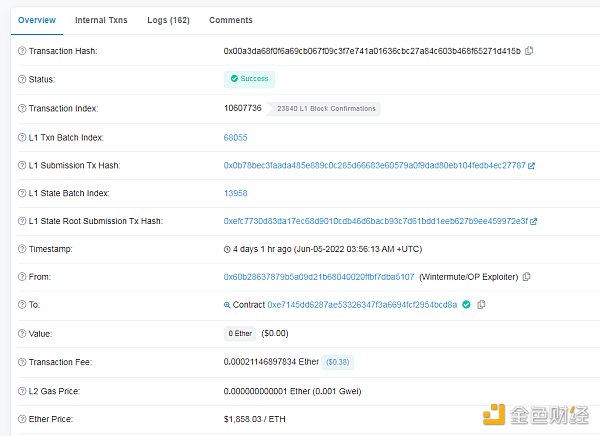Click the L1 Block Confirmations badge
The height and width of the screenshot is (436, 600).
pos(326,109)
